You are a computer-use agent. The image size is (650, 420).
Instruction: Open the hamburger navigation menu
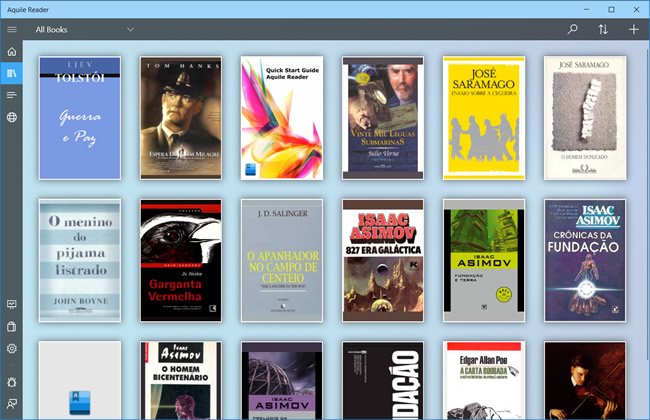point(12,29)
